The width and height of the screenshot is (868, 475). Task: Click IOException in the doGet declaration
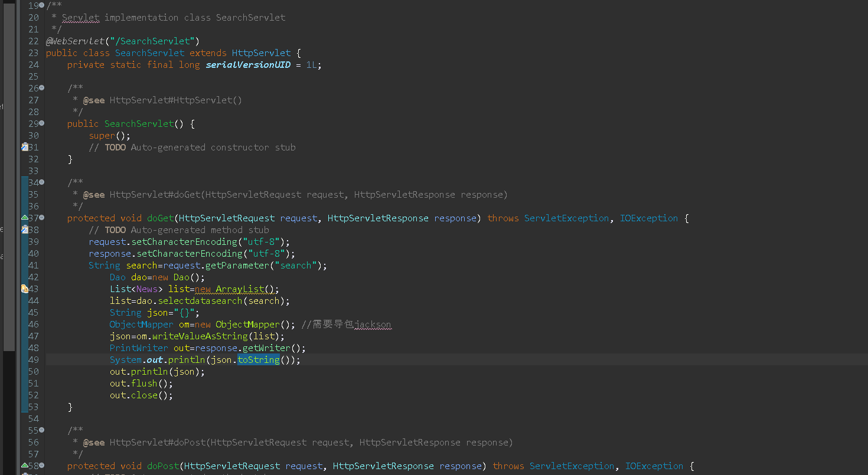click(649, 218)
